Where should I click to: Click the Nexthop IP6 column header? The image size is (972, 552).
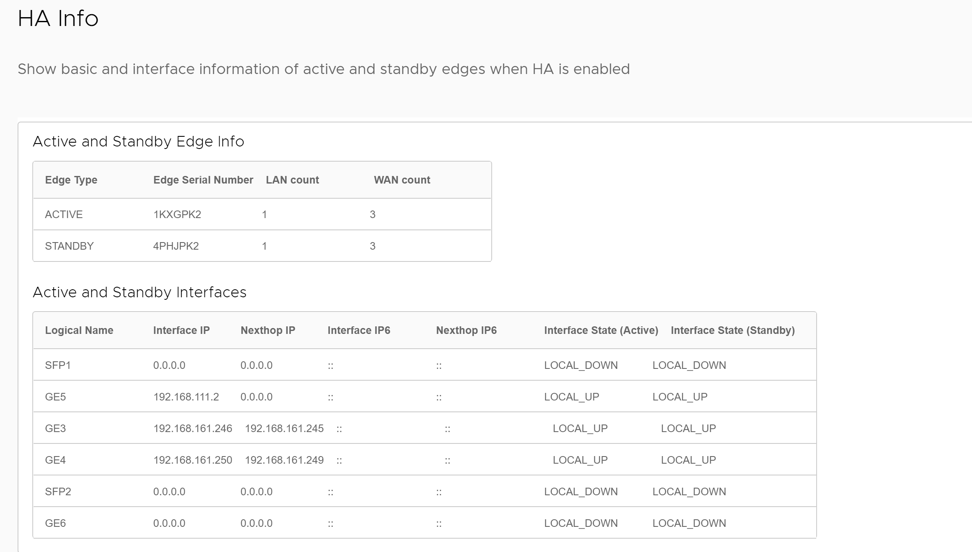(466, 330)
